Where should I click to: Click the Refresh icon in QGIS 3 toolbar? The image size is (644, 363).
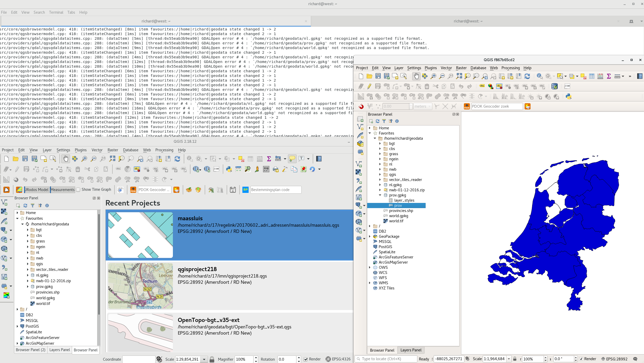point(527,76)
